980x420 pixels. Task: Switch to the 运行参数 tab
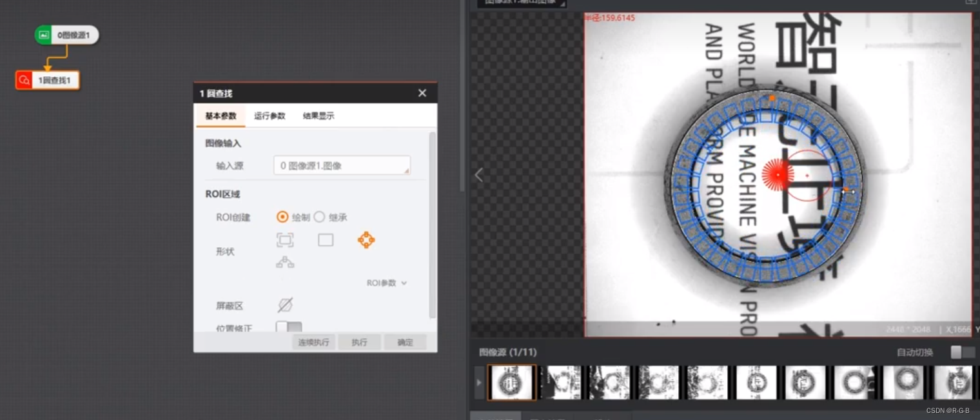click(269, 116)
